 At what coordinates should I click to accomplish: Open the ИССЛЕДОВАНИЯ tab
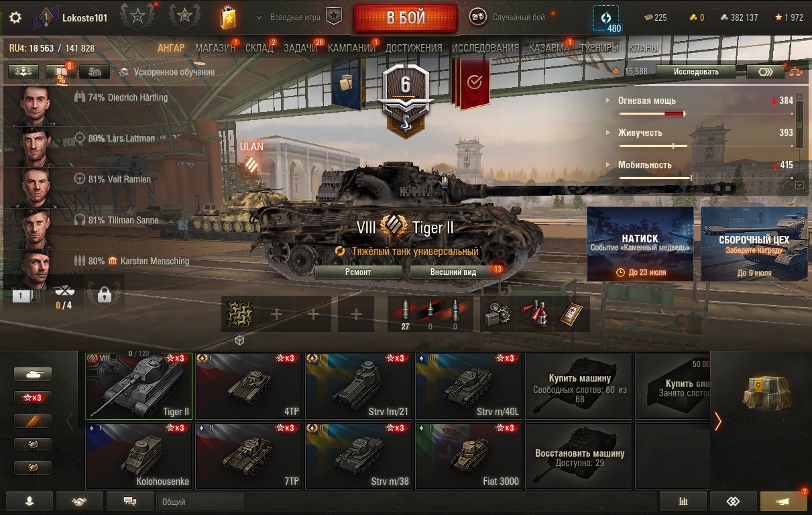click(485, 48)
